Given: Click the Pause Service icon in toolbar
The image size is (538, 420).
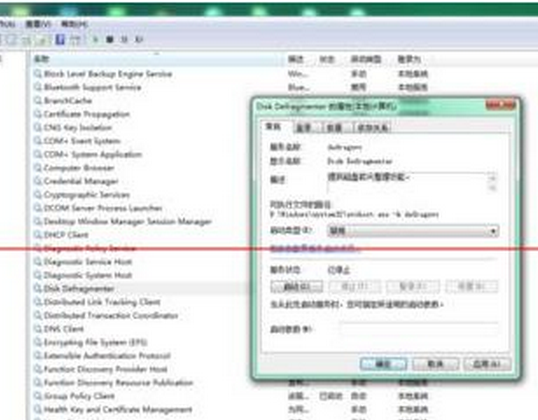Looking at the screenshot, I should pyautogui.click(x=124, y=40).
